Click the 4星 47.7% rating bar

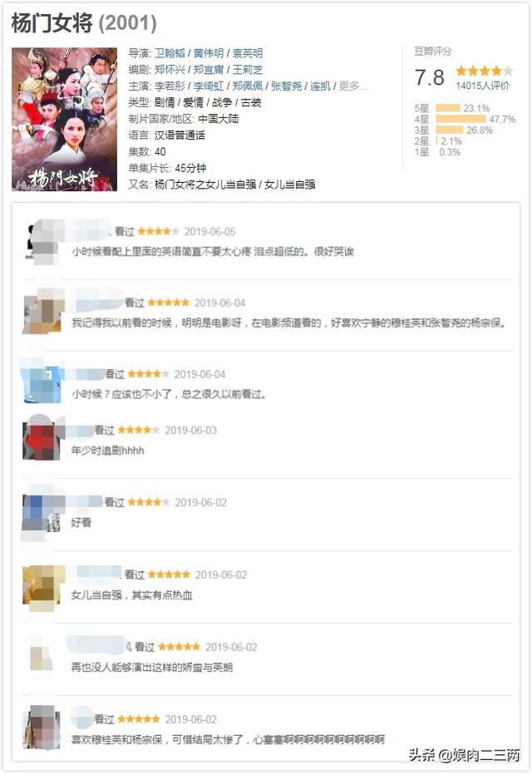click(x=461, y=119)
